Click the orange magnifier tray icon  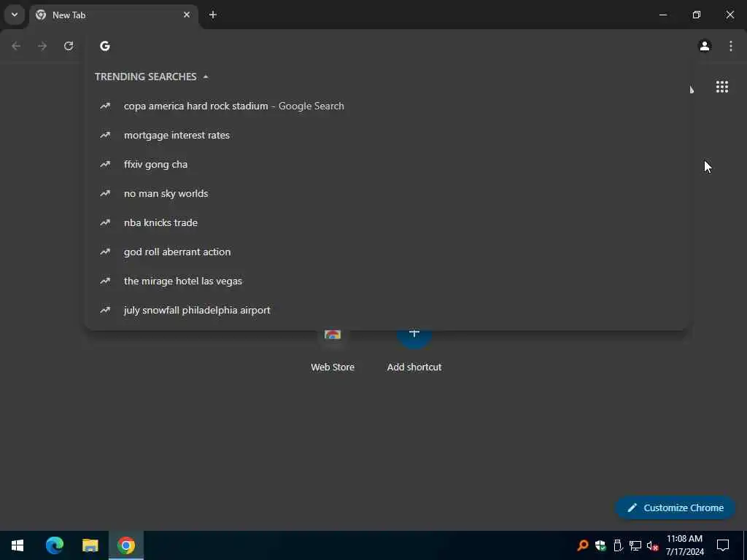coord(582,545)
